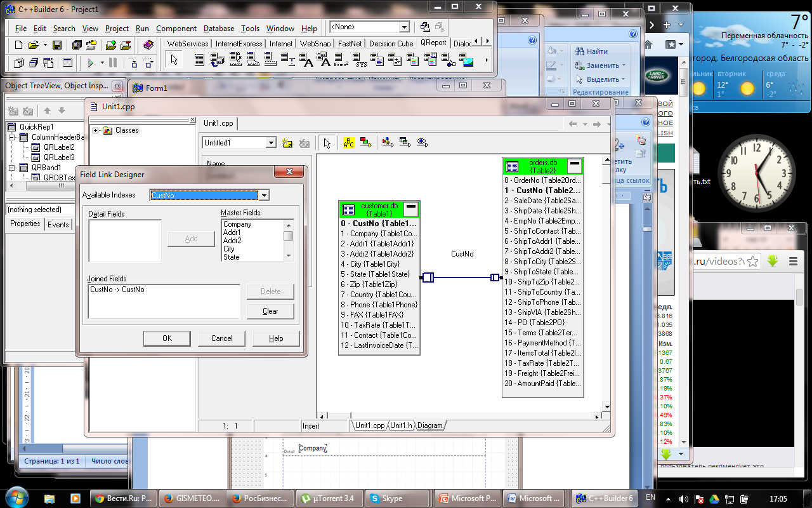Select the CustNo -> CustNo joined field
Image resolution: width=812 pixels, height=508 pixels.
point(117,290)
